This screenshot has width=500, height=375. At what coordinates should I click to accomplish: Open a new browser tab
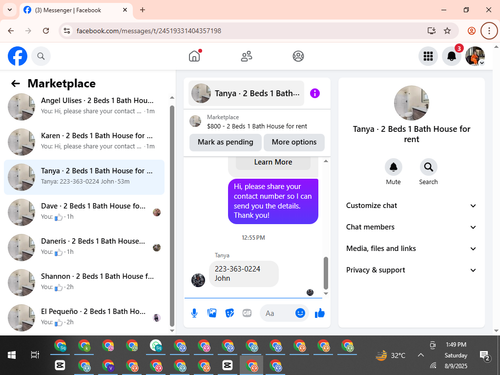pos(142,10)
